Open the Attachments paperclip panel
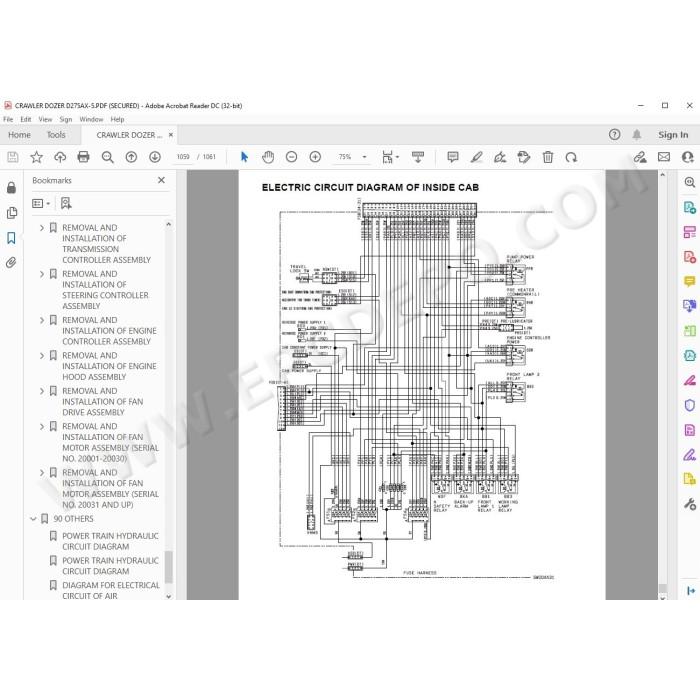Image resolution: width=700 pixels, height=700 pixels. [12, 262]
